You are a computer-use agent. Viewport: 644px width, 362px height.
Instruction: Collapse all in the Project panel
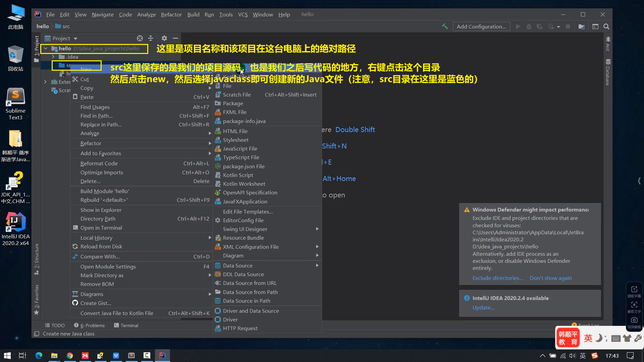[x=151, y=38]
